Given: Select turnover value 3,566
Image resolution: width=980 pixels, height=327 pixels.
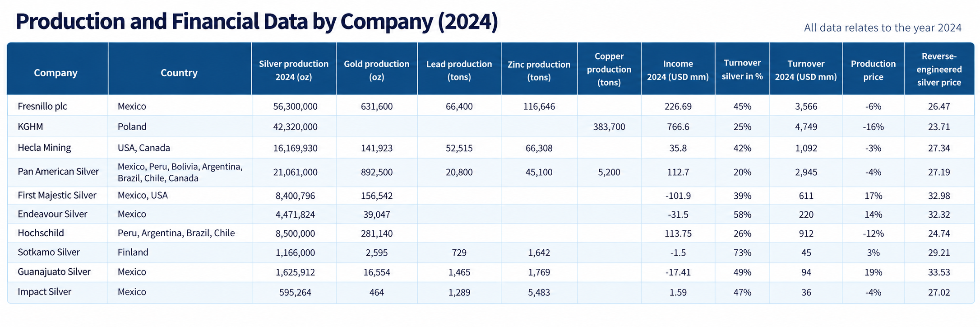Looking at the screenshot, I should pyautogui.click(x=806, y=107).
